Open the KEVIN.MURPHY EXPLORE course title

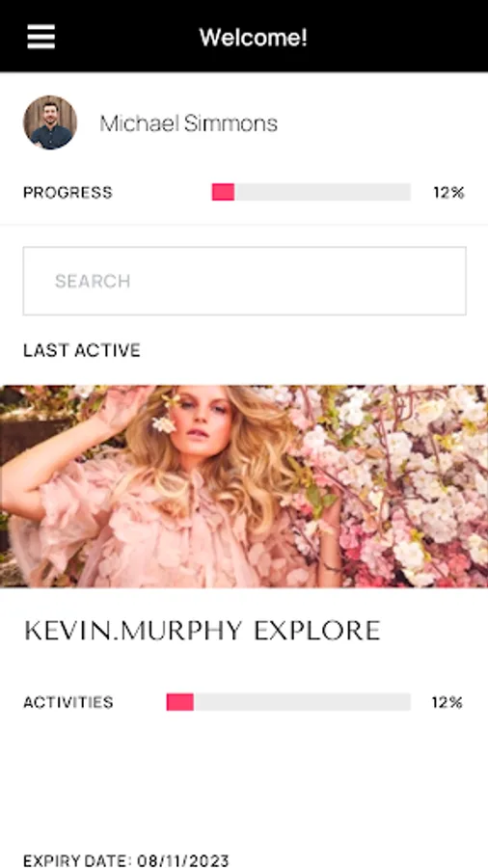pyautogui.click(x=203, y=631)
